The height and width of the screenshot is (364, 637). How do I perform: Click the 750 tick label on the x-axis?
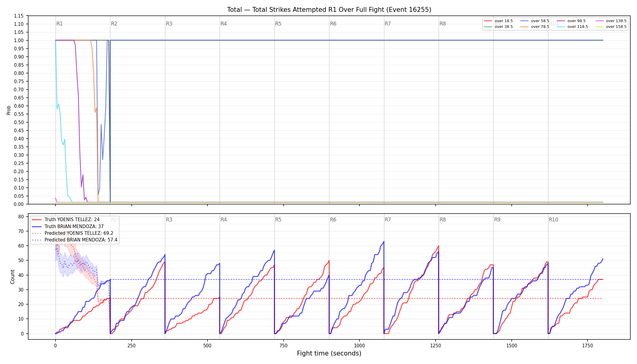point(283,345)
